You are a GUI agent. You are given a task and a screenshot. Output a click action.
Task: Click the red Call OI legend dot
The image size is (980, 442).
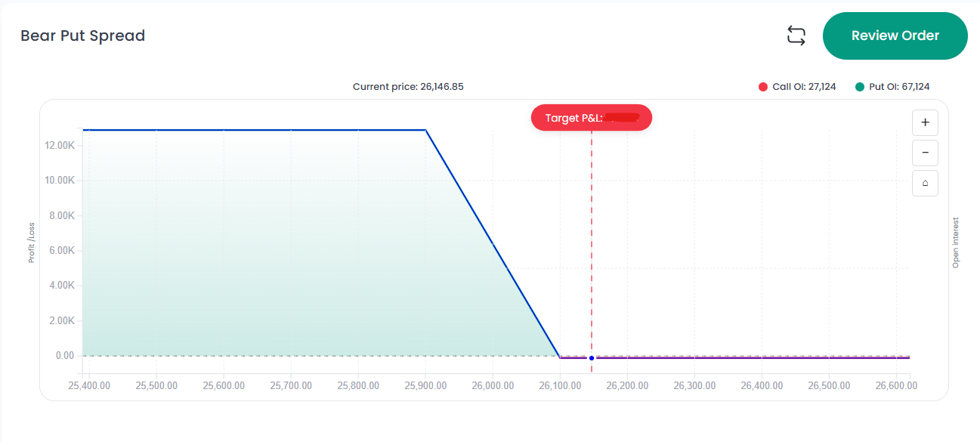[x=763, y=87]
